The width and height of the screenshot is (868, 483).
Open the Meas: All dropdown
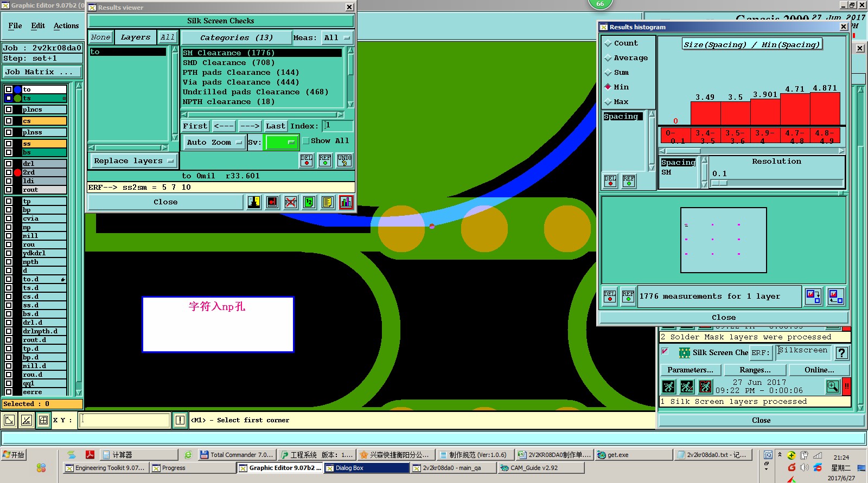pyautogui.click(x=337, y=38)
